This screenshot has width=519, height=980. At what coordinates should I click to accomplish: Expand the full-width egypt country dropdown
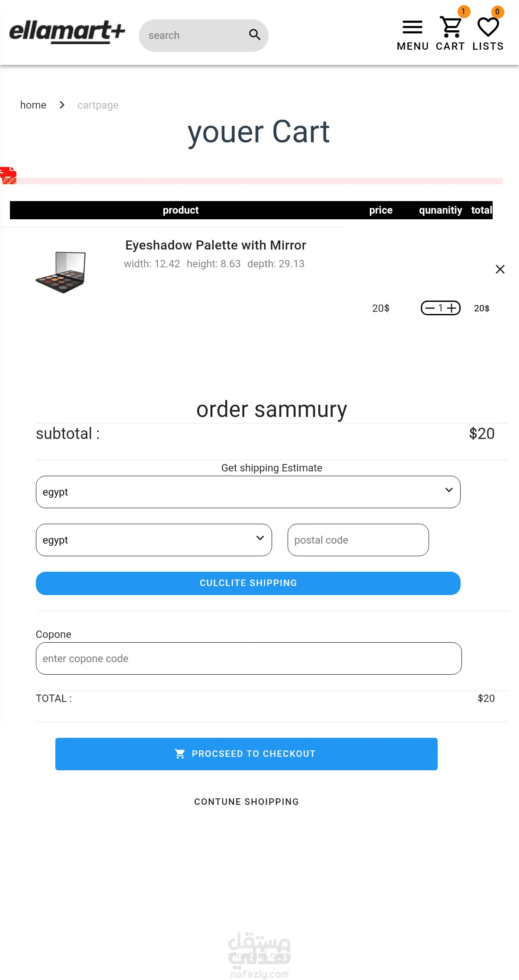[x=248, y=492]
